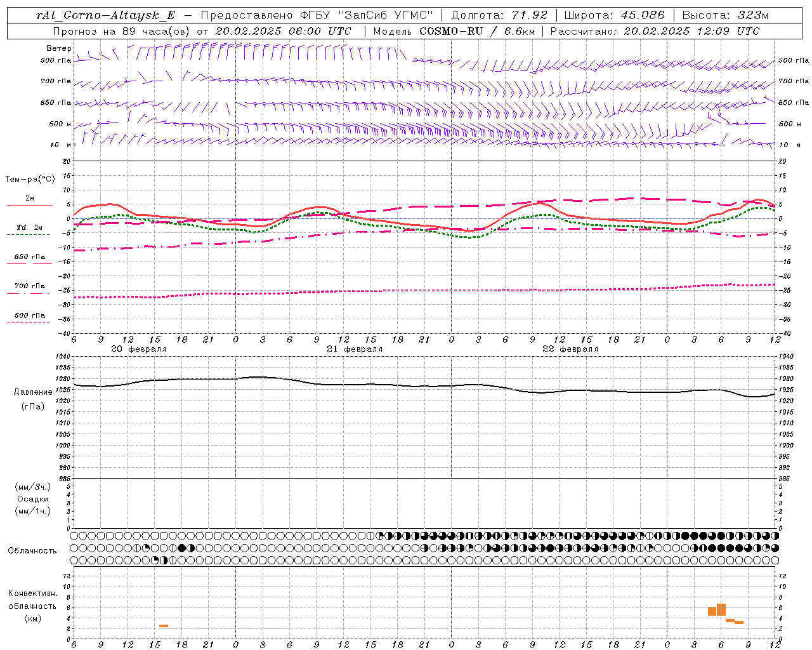Click the Модель COSMO-RU / 6.6км label
This screenshot has width=812, height=650.
coord(454,31)
